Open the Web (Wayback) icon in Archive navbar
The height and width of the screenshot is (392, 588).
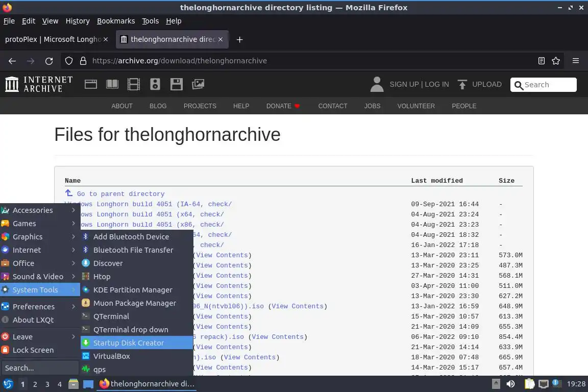91,84
